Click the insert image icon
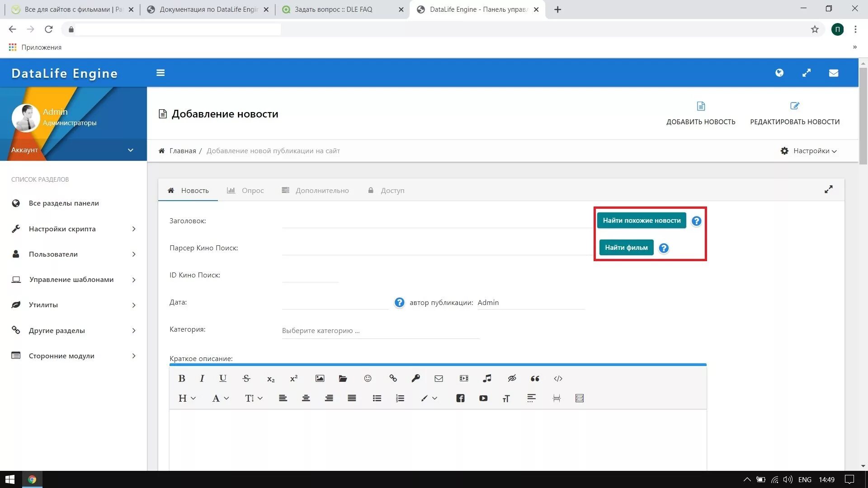The height and width of the screenshot is (488, 868). [320, 379]
